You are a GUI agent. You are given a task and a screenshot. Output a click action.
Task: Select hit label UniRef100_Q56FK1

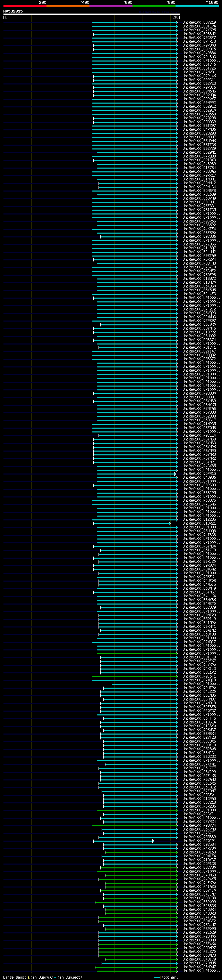pyautogui.click(x=199, y=577)
